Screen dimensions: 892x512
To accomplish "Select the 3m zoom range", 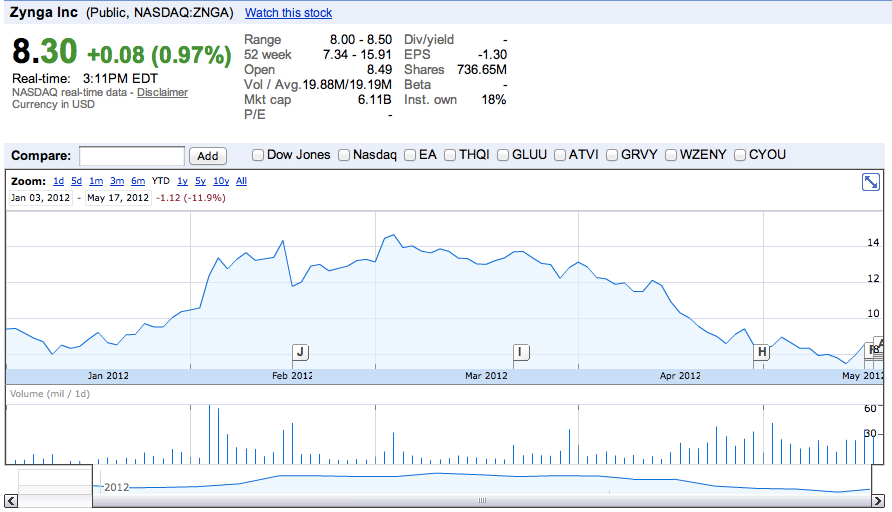I will pyautogui.click(x=117, y=181).
